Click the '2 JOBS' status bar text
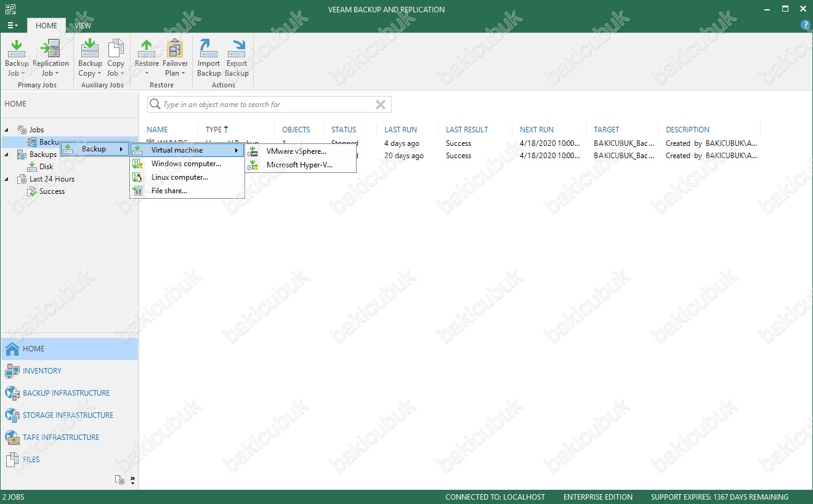Screen dimensions: 813x504 coord(14,497)
